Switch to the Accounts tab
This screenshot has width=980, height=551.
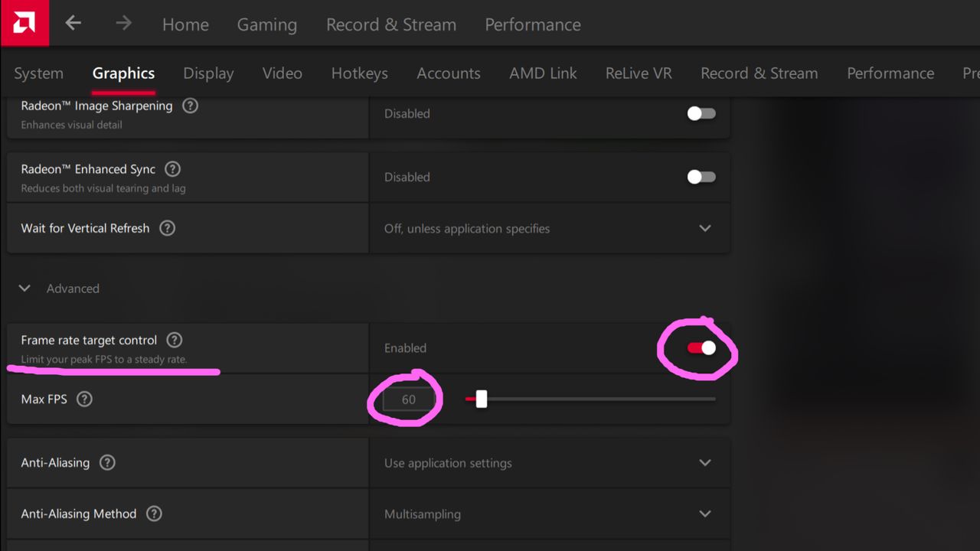click(x=449, y=73)
